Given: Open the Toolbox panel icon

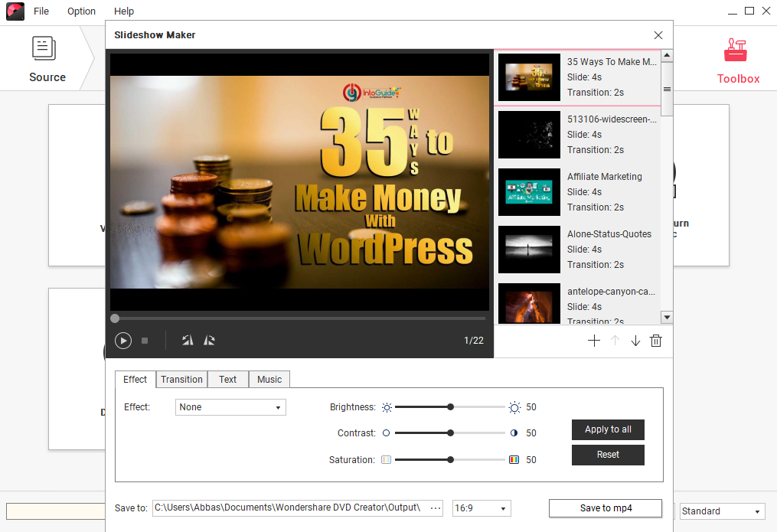Looking at the screenshot, I should click(736, 50).
